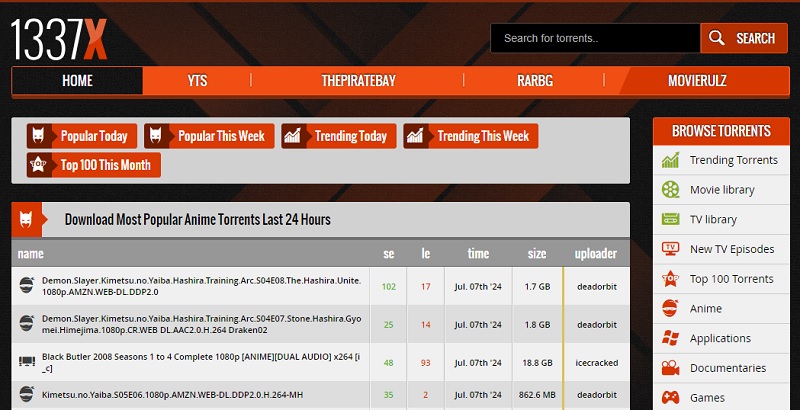Switch to the THEPIRATEBAY tab

[x=360, y=81]
